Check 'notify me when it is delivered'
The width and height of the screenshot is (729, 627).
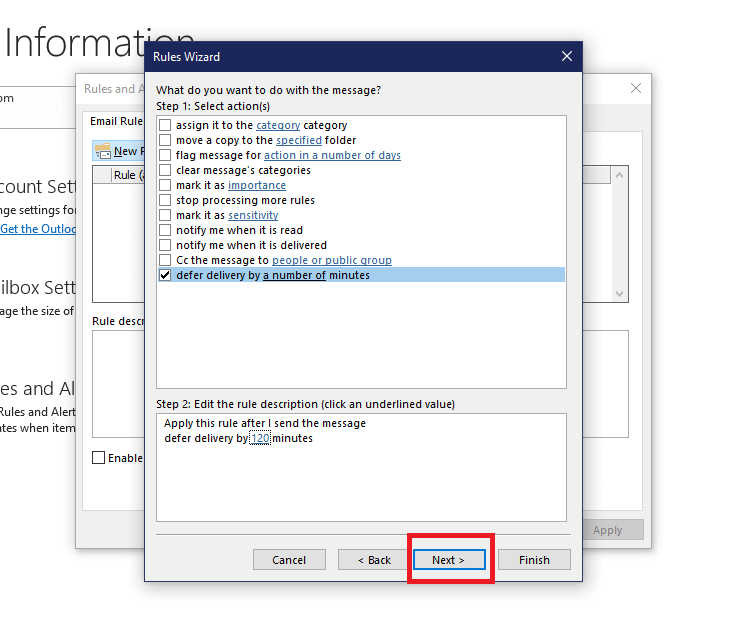[165, 245]
